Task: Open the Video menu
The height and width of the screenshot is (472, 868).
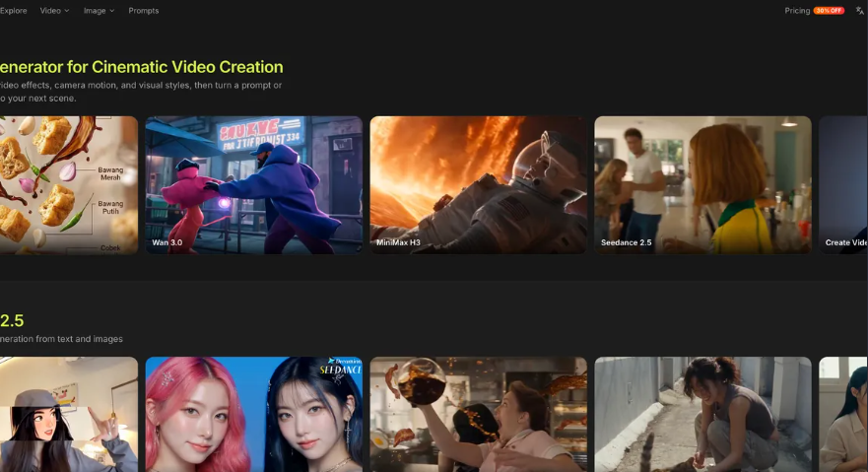Action: [54, 11]
